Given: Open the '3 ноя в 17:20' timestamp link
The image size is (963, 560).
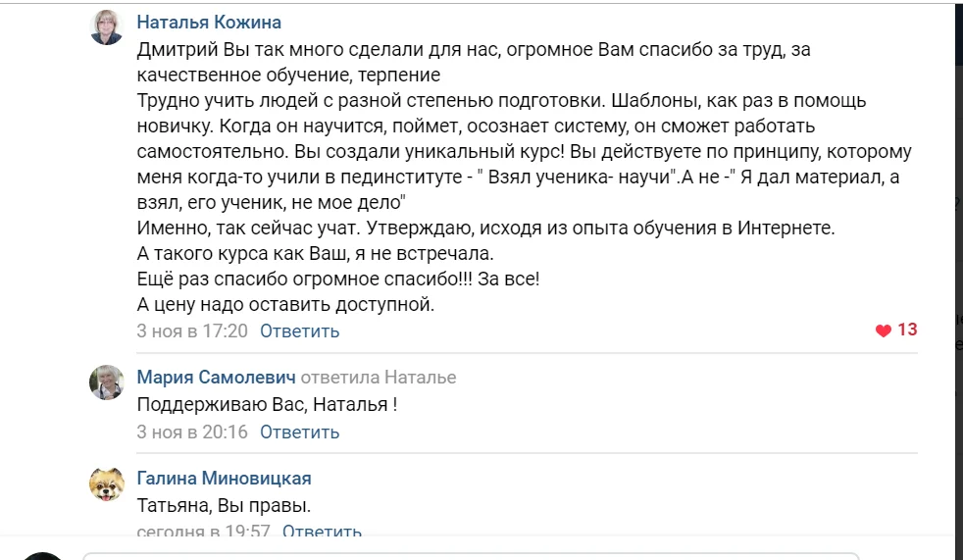Looking at the screenshot, I should coord(192,331).
